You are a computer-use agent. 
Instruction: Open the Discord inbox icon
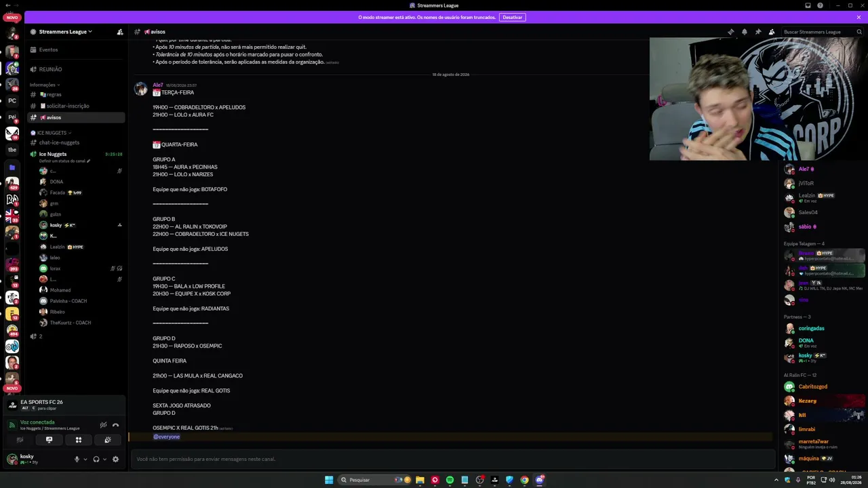pyautogui.click(x=808, y=5)
